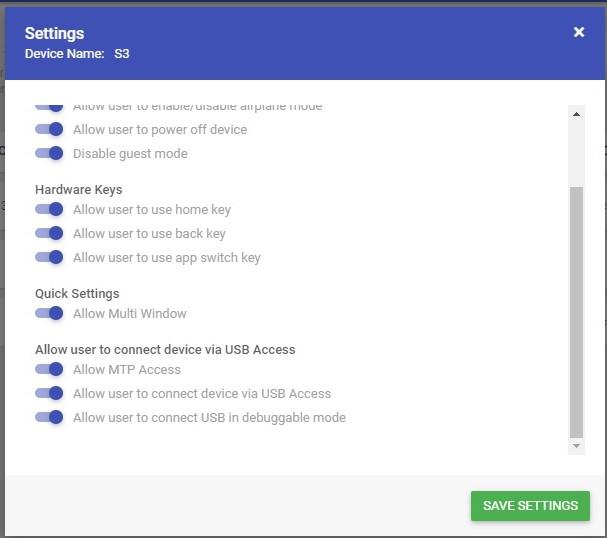The image size is (607, 538).
Task: Toggle Allow user to use back key
Action: [49, 233]
